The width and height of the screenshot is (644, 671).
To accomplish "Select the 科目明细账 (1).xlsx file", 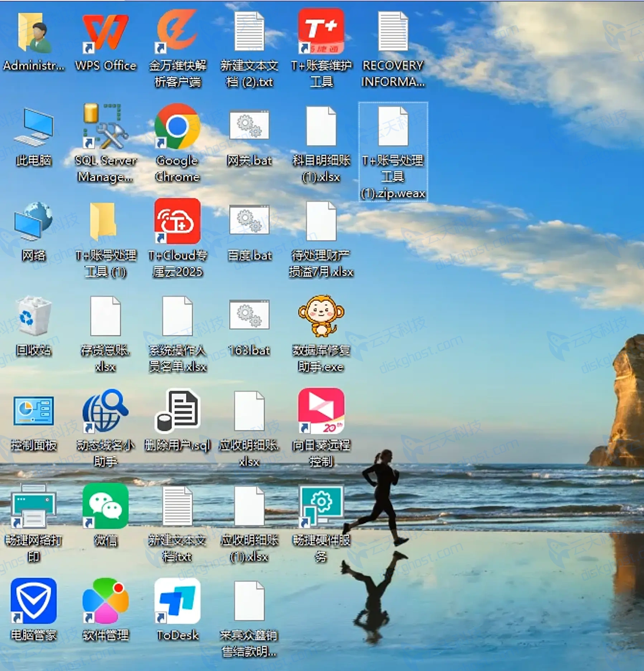I will click(x=321, y=126).
